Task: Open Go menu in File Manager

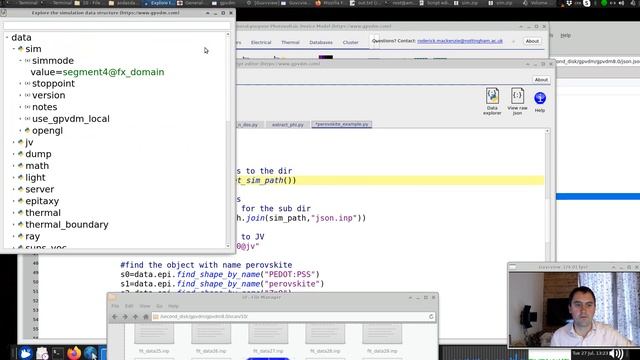Action: [159, 306]
